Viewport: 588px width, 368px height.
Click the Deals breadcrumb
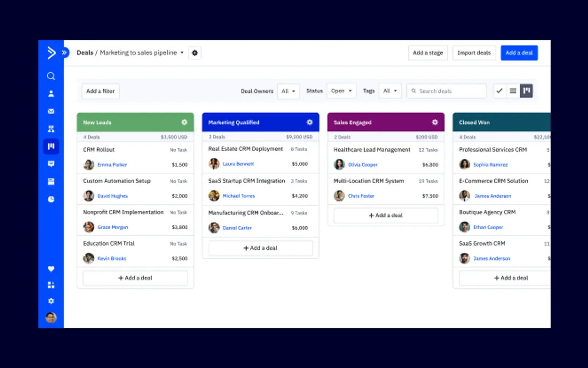[x=85, y=53]
